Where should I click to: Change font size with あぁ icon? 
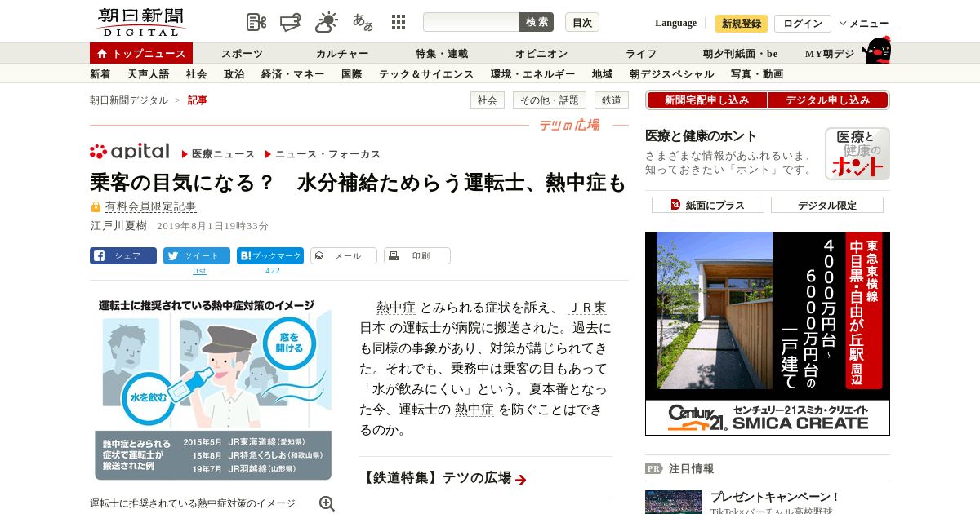363,22
